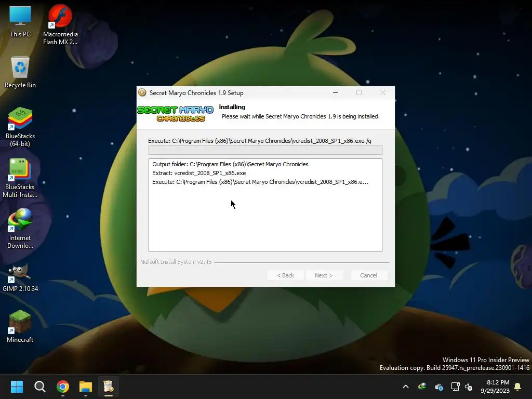Click the installation progress bar
Screen dimensions: 532x399
[x=265, y=150]
